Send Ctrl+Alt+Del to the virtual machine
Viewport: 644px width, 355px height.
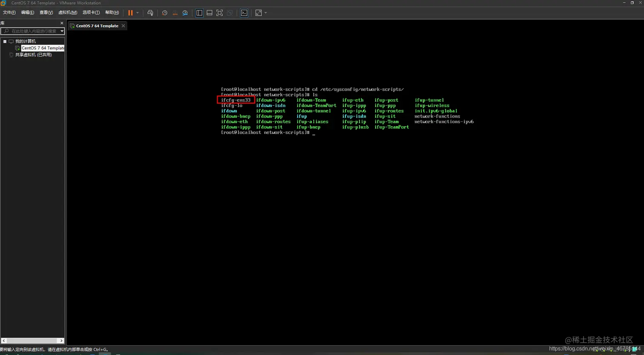150,13
